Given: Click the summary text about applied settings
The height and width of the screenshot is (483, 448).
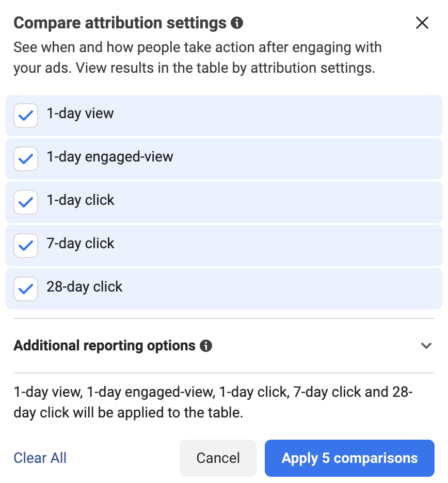Looking at the screenshot, I should click(213, 403).
